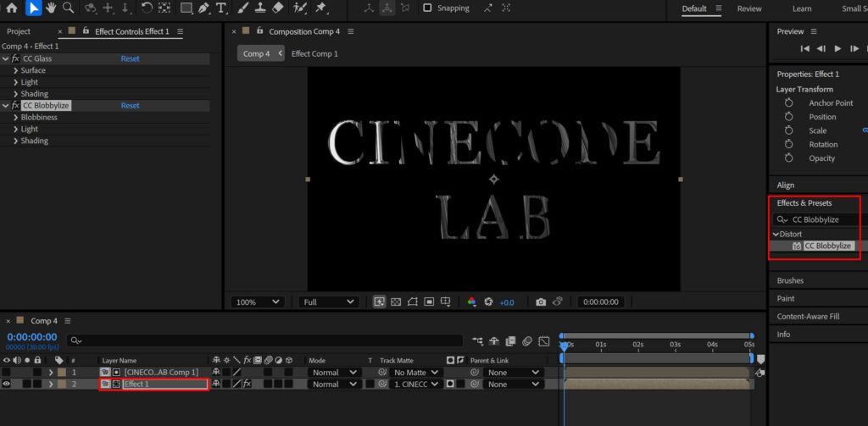Image resolution: width=868 pixels, height=426 pixels.
Task: Open the Default workspace menu icon
Action: click(719, 8)
